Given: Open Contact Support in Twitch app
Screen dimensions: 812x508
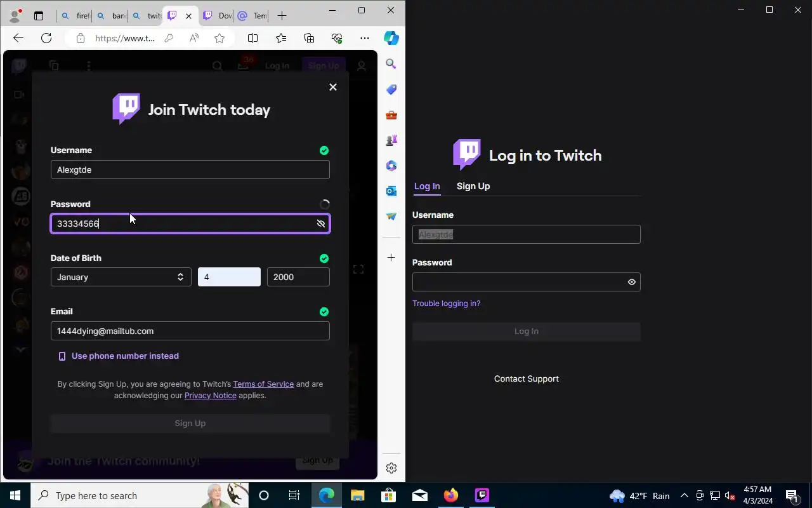Looking at the screenshot, I should (527, 379).
